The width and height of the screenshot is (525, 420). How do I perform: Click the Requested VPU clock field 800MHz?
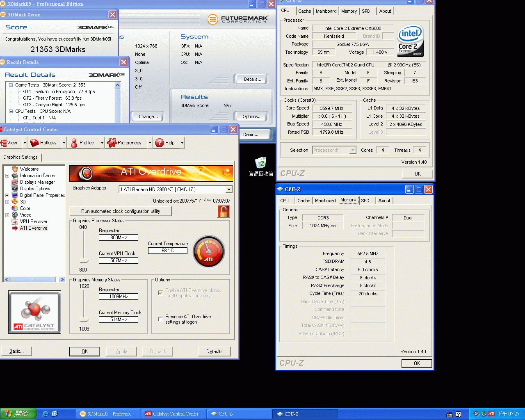pos(119,237)
